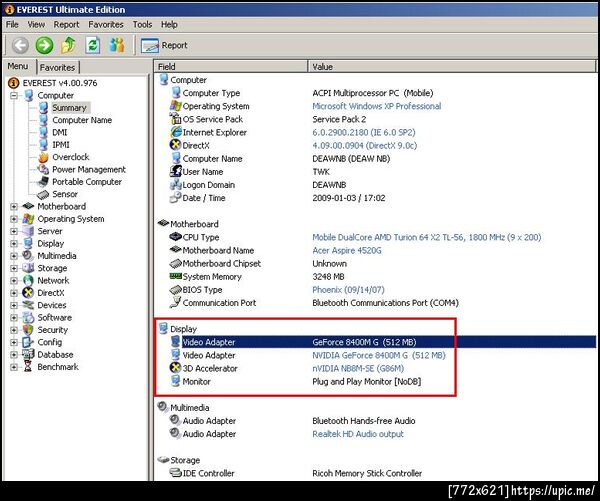This screenshot has width=600, height=501.
Task: Select the Summary tree item
Action: coord(69,108)
